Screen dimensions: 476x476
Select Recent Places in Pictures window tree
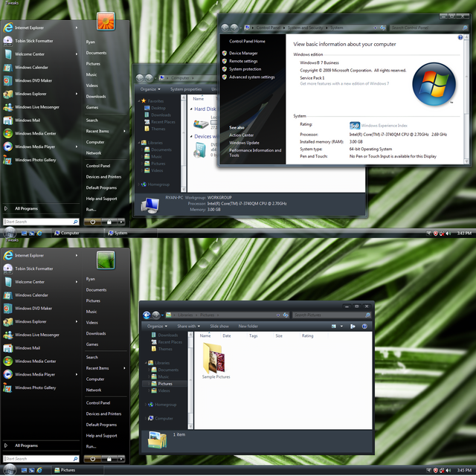[x=167, y=342]
